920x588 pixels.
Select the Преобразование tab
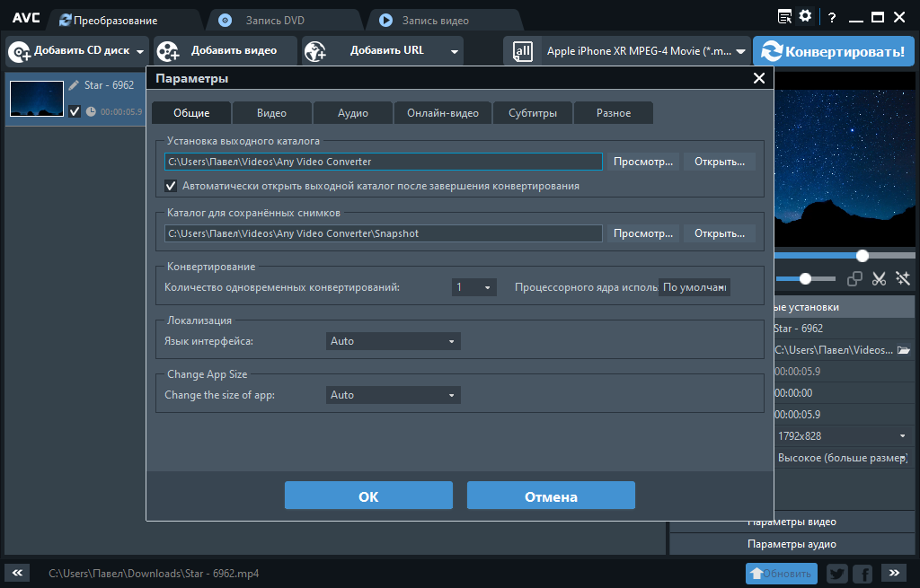(x=123, y=21)
